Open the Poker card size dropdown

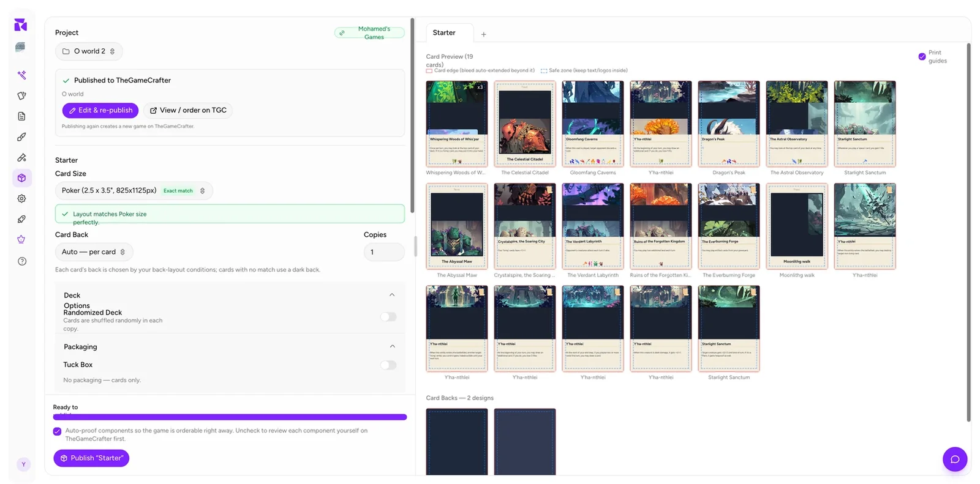[134, 191]
